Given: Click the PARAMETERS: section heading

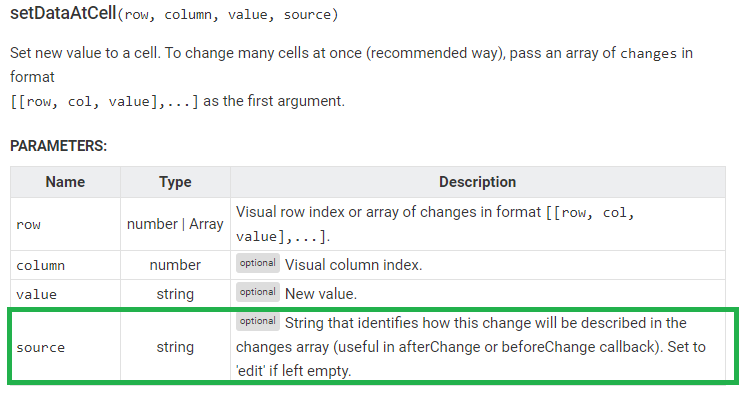Looking at the screenshot, I should (59, 146).
